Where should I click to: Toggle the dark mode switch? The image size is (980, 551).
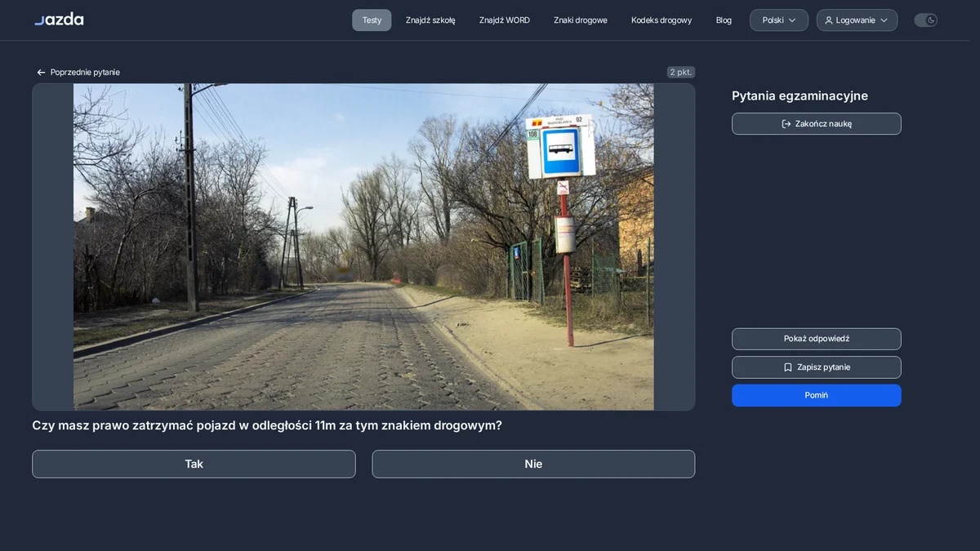click(925, 20)
